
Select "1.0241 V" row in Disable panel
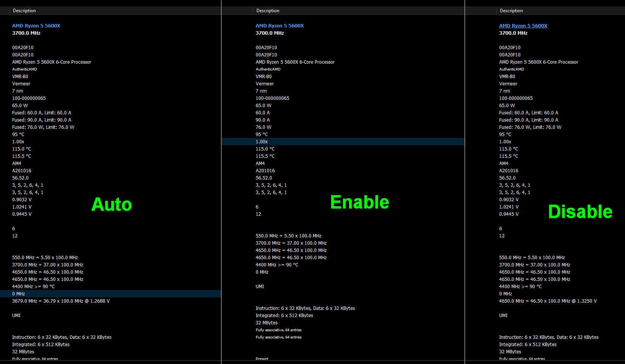(509, 207)
